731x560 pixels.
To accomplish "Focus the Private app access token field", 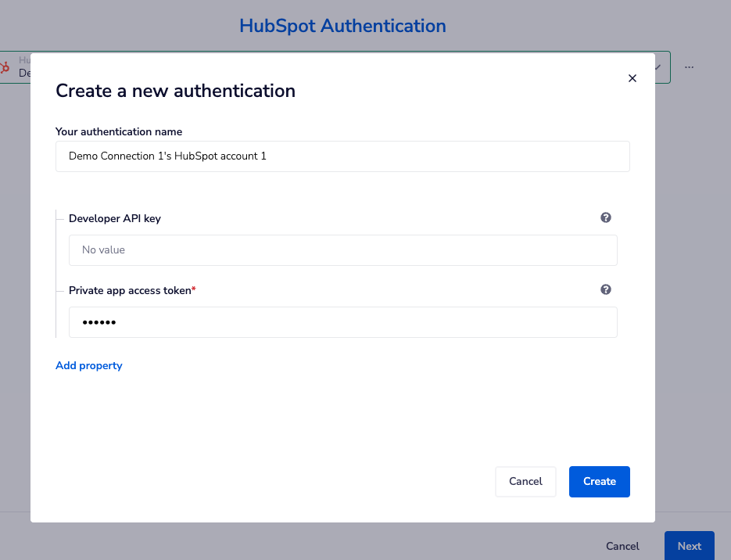I will tap(343, 322).
